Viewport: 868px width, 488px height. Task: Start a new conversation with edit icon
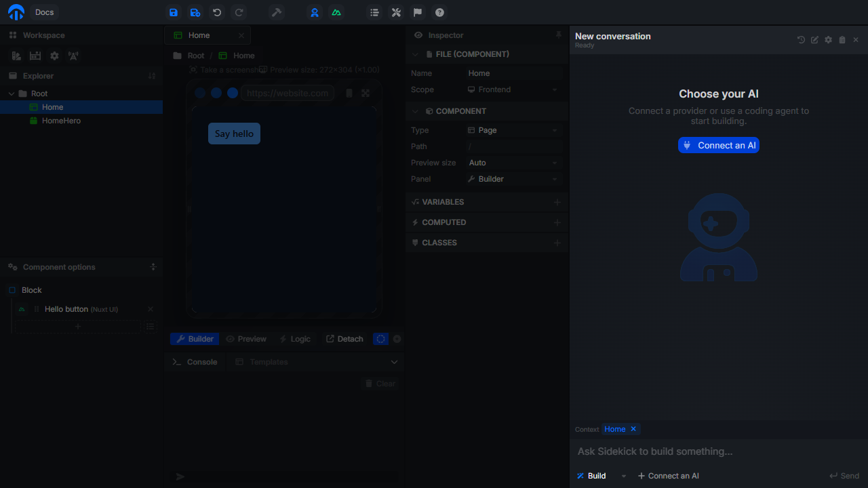coord(814,40)
